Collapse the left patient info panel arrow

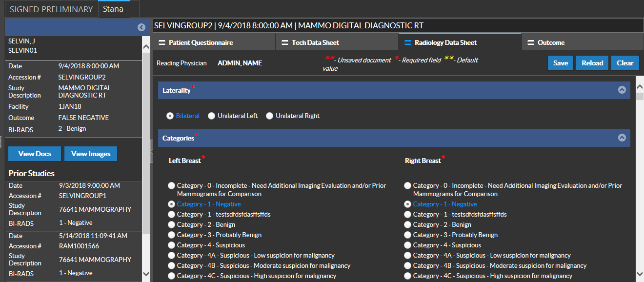coord(141,27)
